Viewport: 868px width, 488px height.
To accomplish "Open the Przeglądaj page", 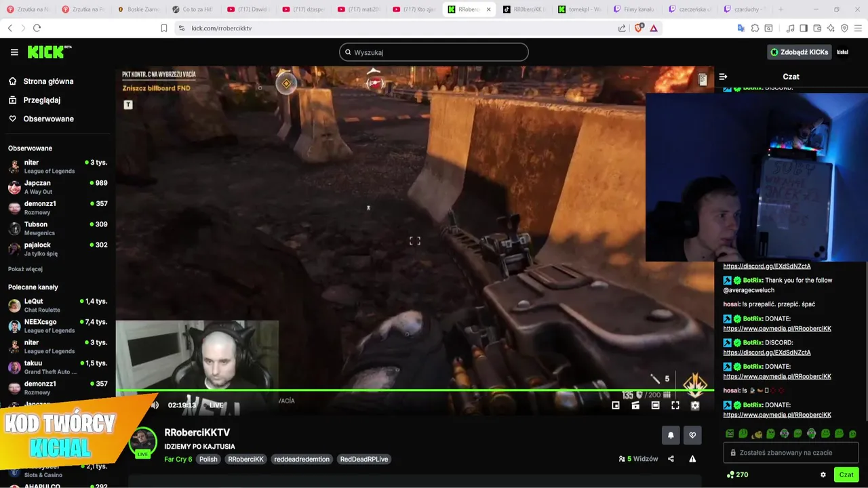I will [41, 100].
